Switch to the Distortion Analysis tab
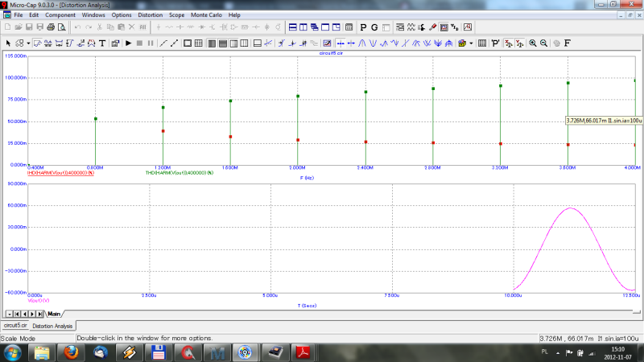The height and width of the screenshot is (362, 644). point(52,326)
